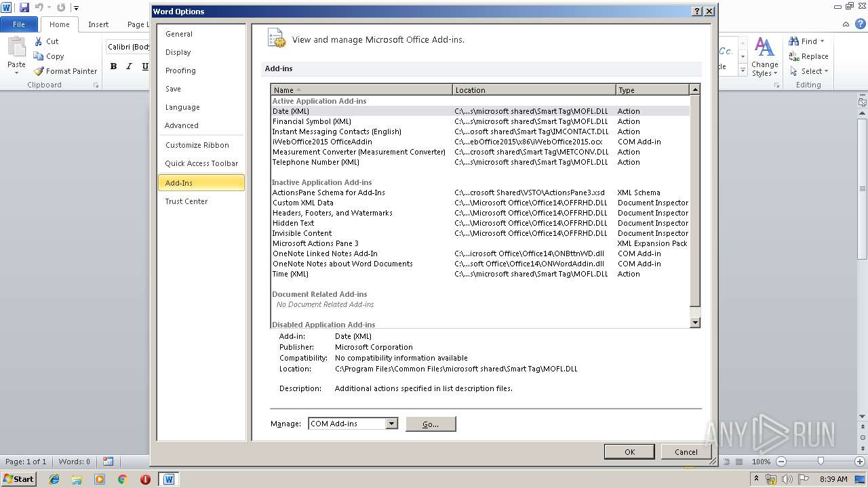This screenshot has width=868, height=488.
Task: Click the zoom out minus button
Action: pos(781,462)
